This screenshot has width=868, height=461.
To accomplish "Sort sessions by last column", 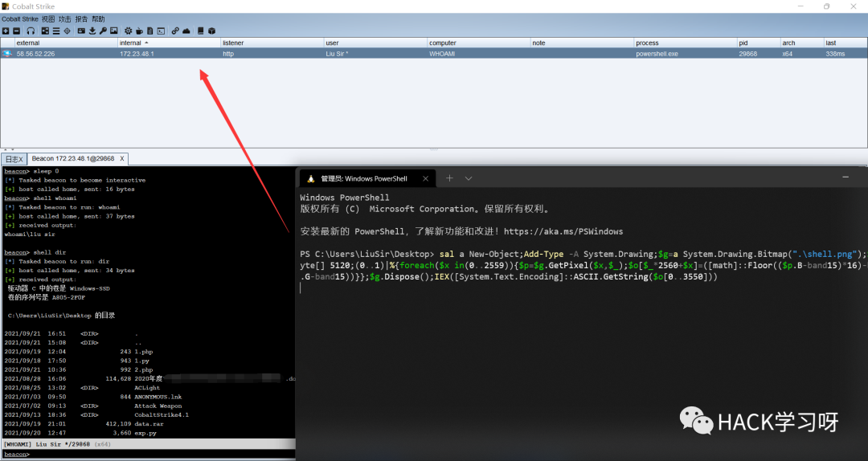I will coord(845,43).
